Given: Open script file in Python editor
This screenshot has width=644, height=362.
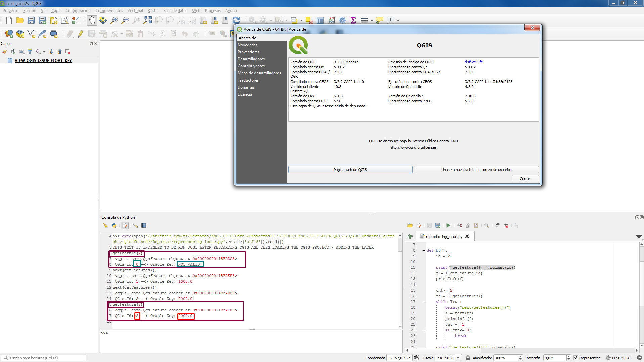Looking at the screenshot, I should (410, 225).
